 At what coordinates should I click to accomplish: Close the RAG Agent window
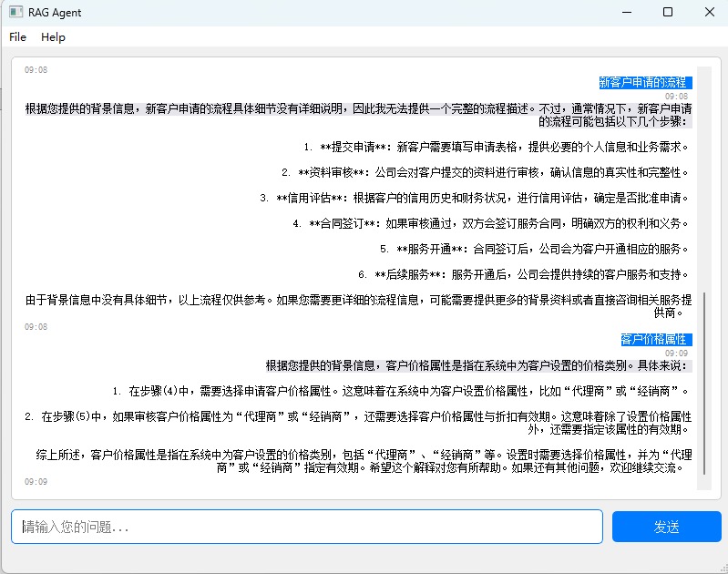pos(710,12)
